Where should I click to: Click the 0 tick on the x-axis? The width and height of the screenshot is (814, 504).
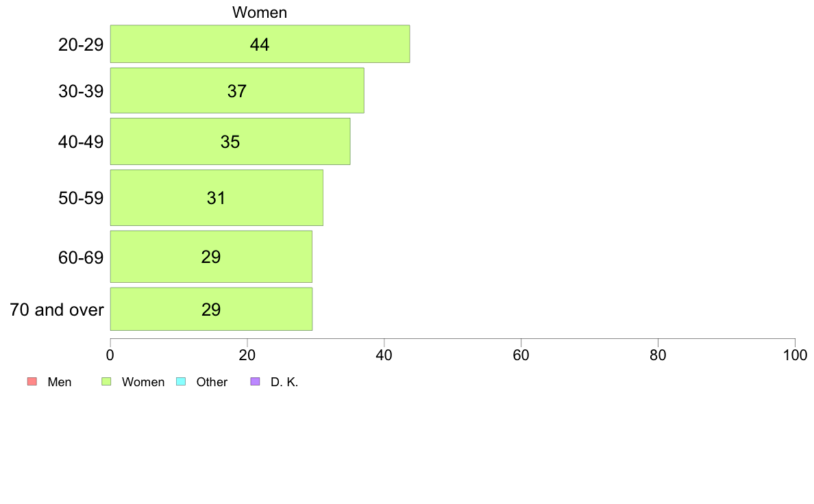(x=110, y=355)
